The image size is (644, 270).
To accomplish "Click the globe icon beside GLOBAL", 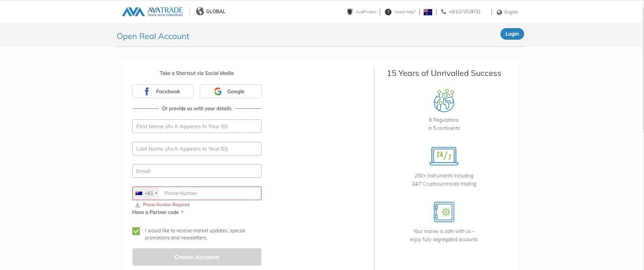I will (x=200, y=11).
